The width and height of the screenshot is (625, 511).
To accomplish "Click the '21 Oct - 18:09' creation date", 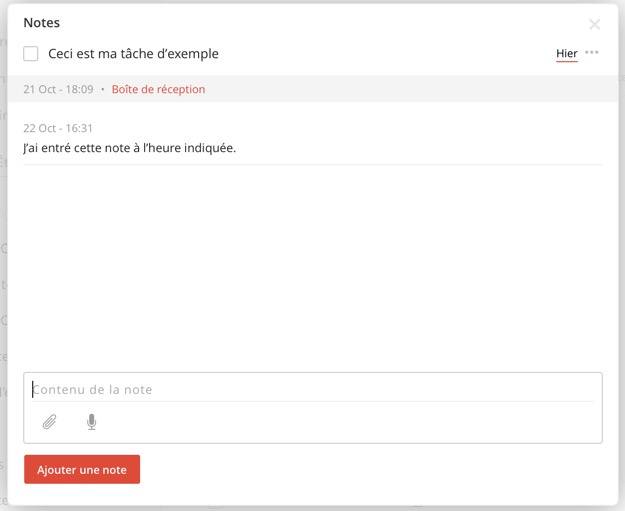I will (58, 89).
